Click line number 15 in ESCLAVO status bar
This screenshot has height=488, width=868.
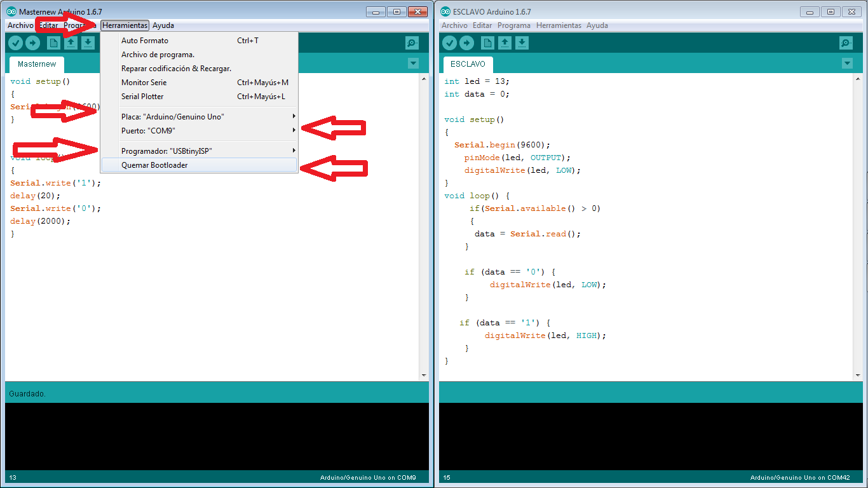click(x=447, y=478)
